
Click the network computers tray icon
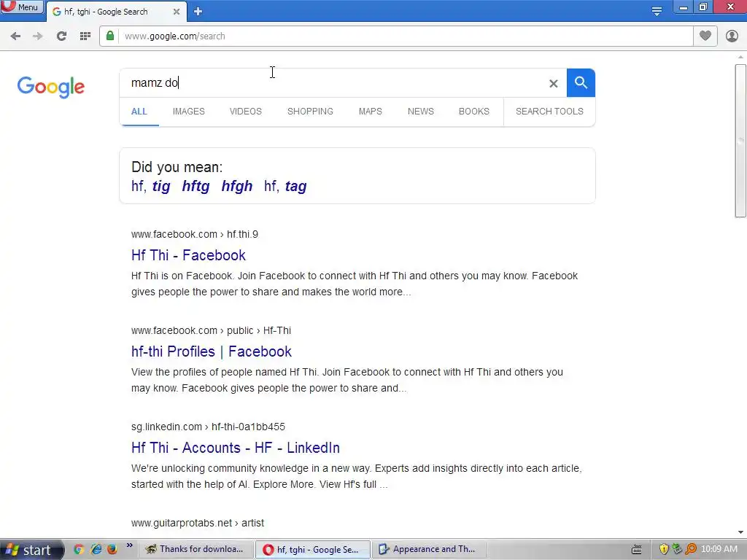(677, 549)
